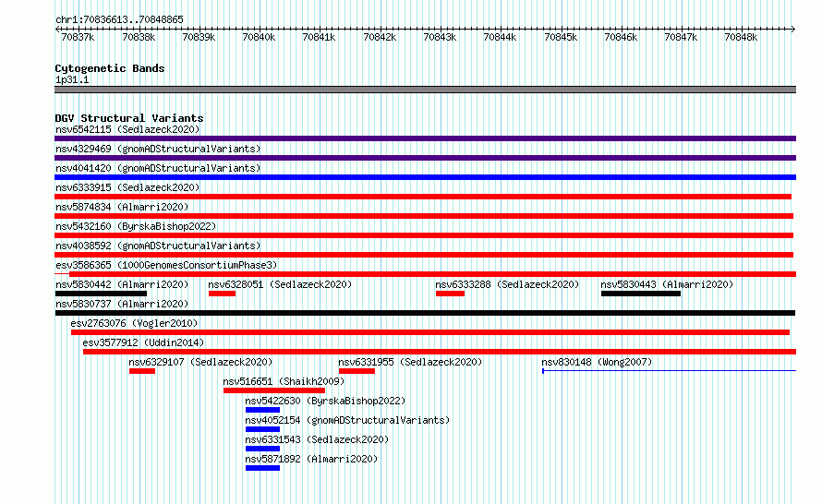822x504 pixels.
Task: Select the esv3586365 red variant bar
Action: 432,274
